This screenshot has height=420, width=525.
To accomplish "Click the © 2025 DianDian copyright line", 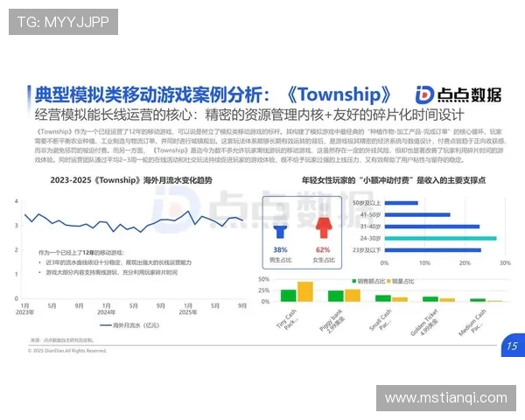I will click(67, 351).
